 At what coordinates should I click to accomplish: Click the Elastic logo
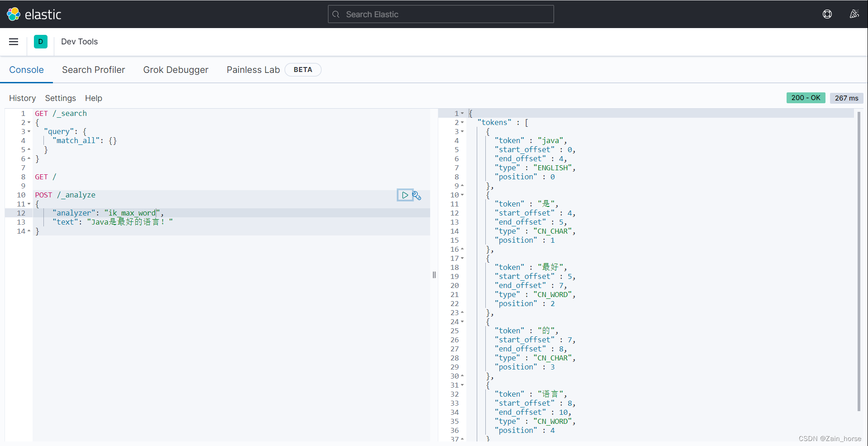(34, 14)
